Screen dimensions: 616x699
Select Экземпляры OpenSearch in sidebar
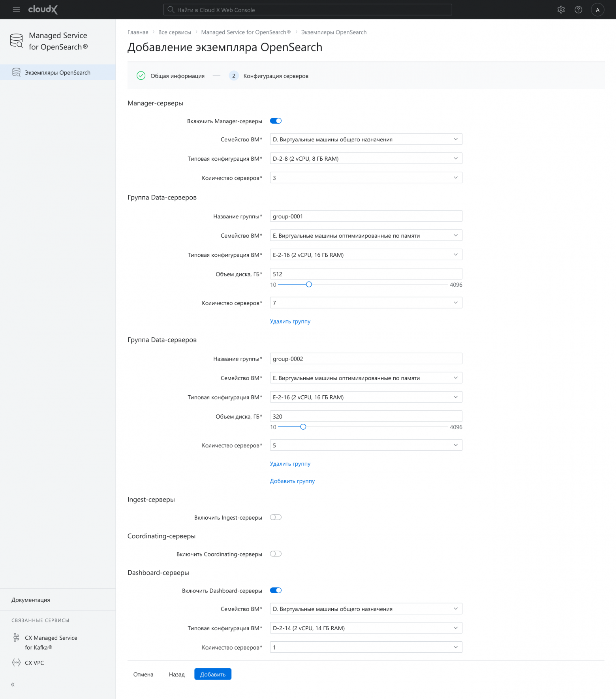[x=58, y=72]
